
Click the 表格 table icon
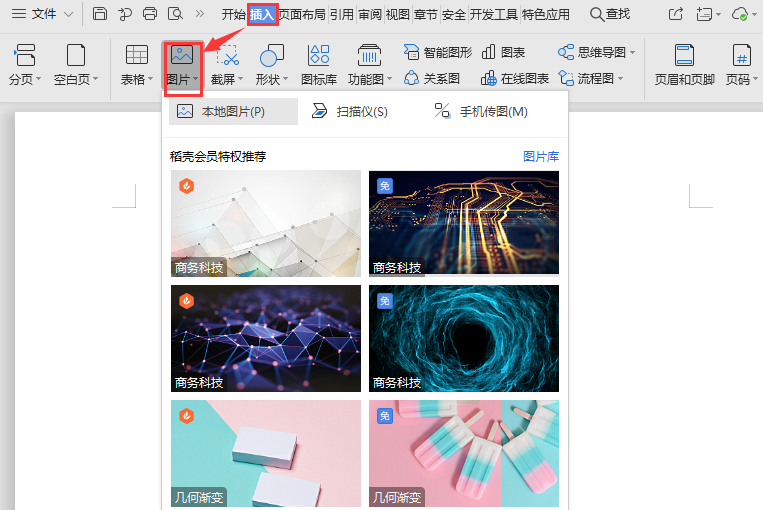coord(137,55)
